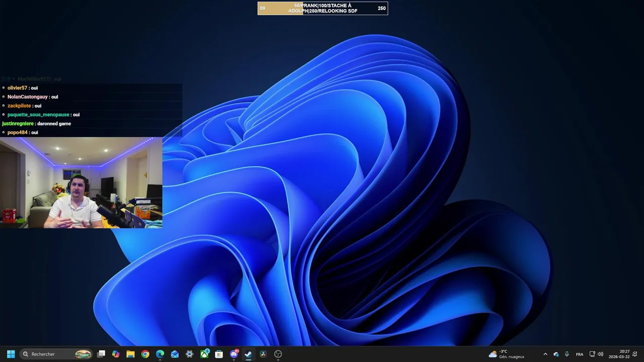Click the search highlight image in Rechercher
The height and width of the screenshot is (362, 644).
click(83, 354)
